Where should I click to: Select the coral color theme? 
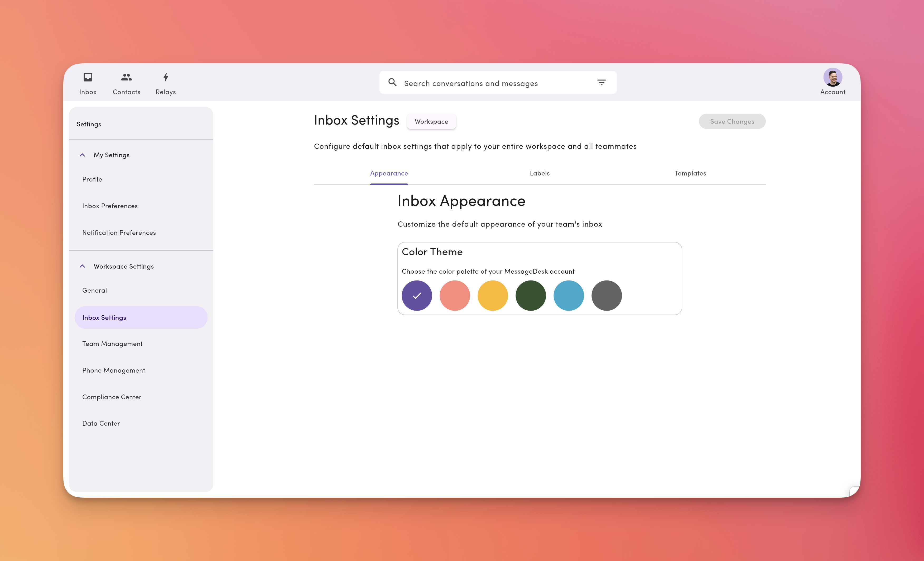455,295
